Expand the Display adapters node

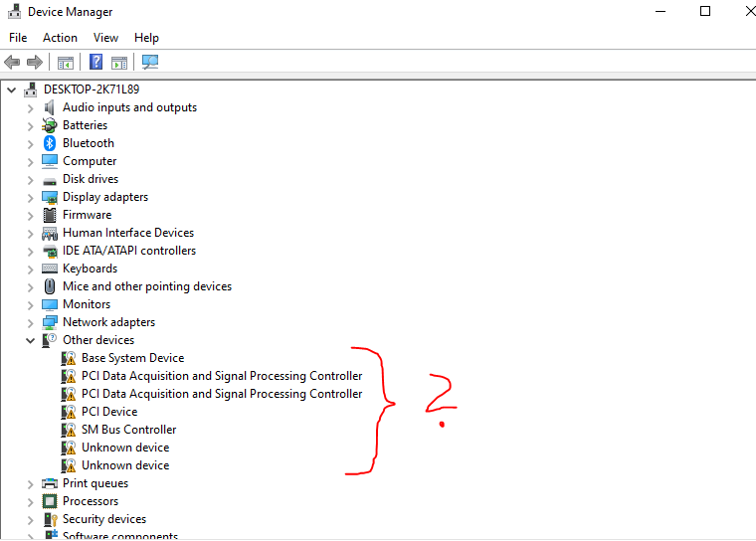tap(31, 198)
